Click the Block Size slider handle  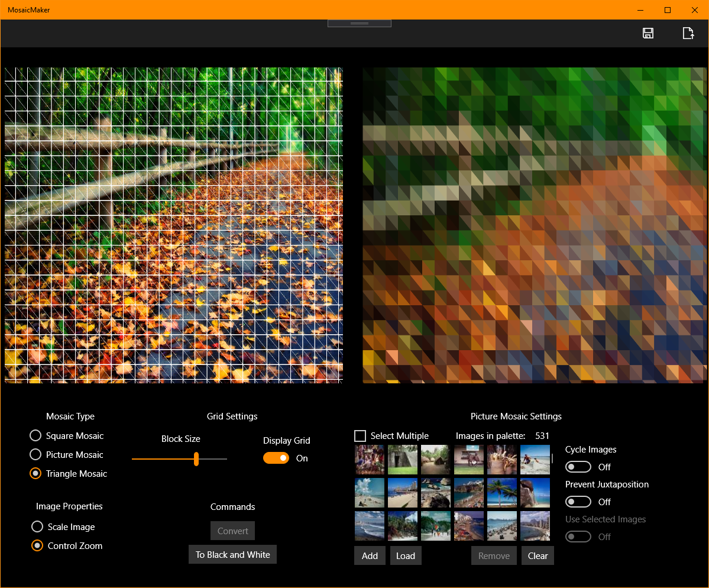click(x=196, y=458)
